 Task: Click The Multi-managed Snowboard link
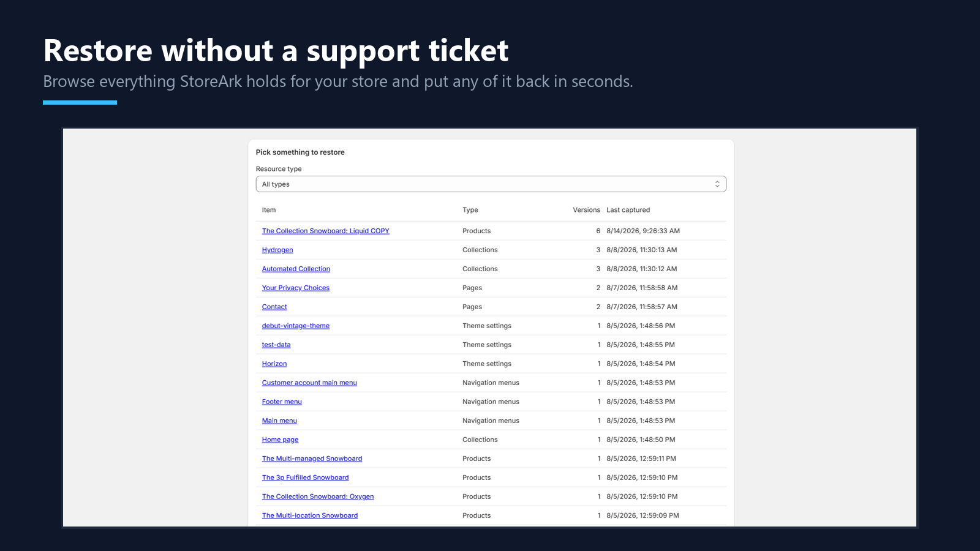(312, 459)
